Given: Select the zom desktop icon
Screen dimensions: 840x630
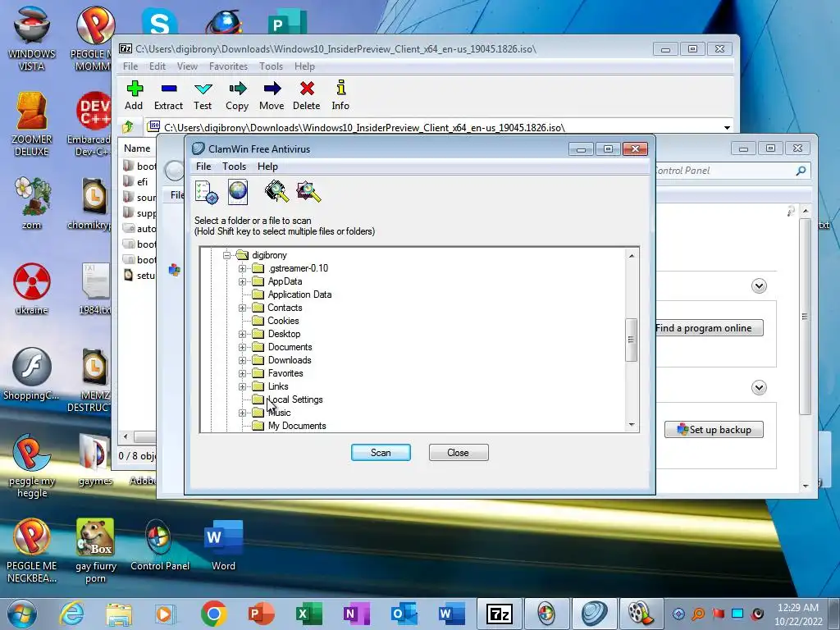Looking at the screenshot, I should coord(32,203).
